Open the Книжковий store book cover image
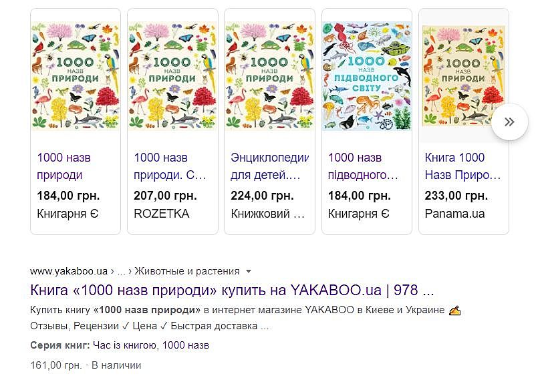Viewport: 540px width, 392px height. [x=269, y=75]
